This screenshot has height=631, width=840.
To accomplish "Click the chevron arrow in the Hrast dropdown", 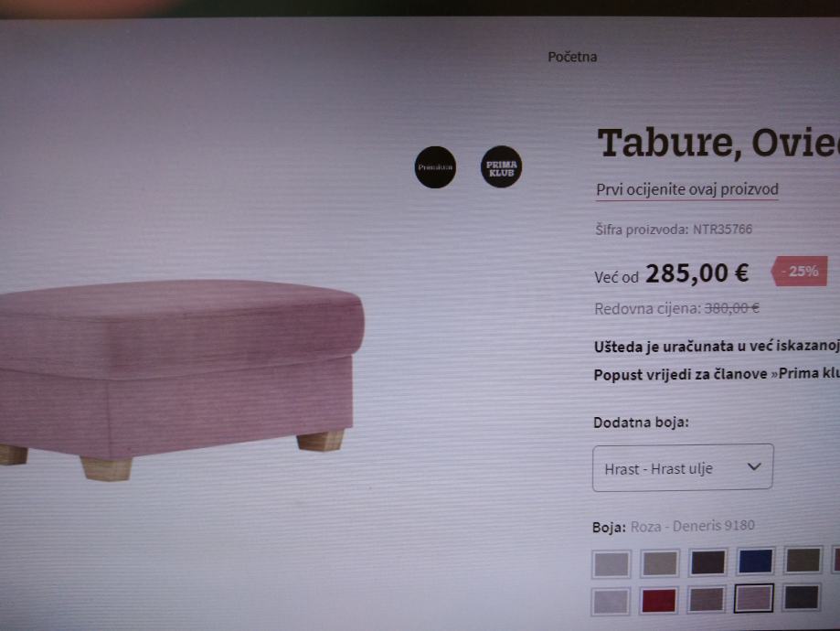I will pyautogui.click(x=754, y=467).
